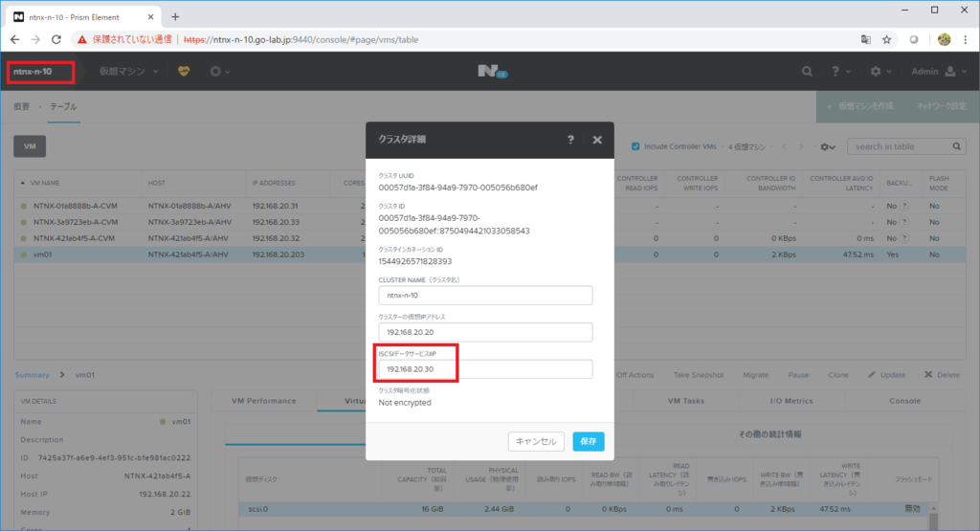980x531 pixels.
Task: Click the キャンセル button
Action: click(x=536, y=441)
